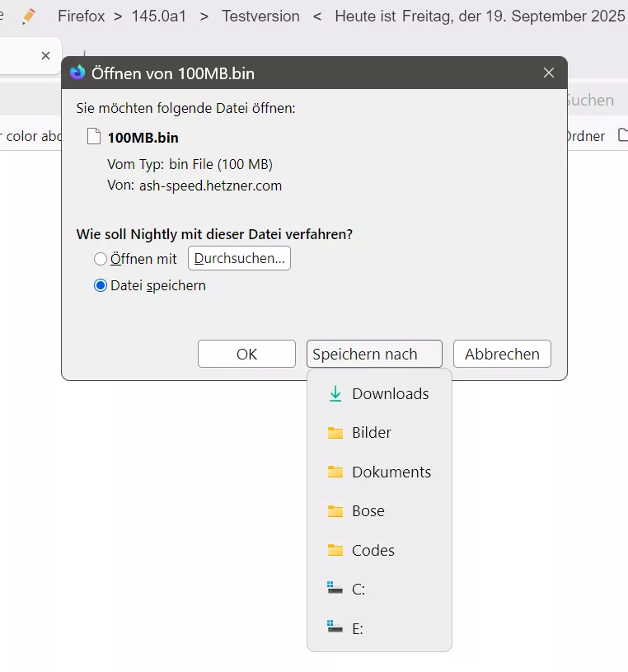Close the browser tab with the X

coord(46,56)
